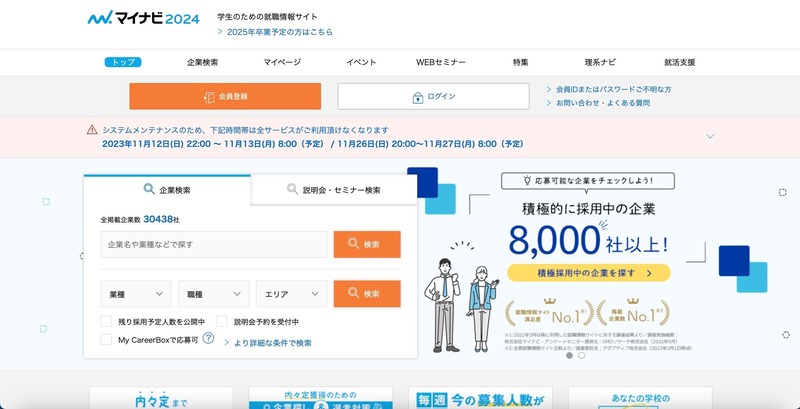Open the WEBセミナー menu item

coord(441,62)
